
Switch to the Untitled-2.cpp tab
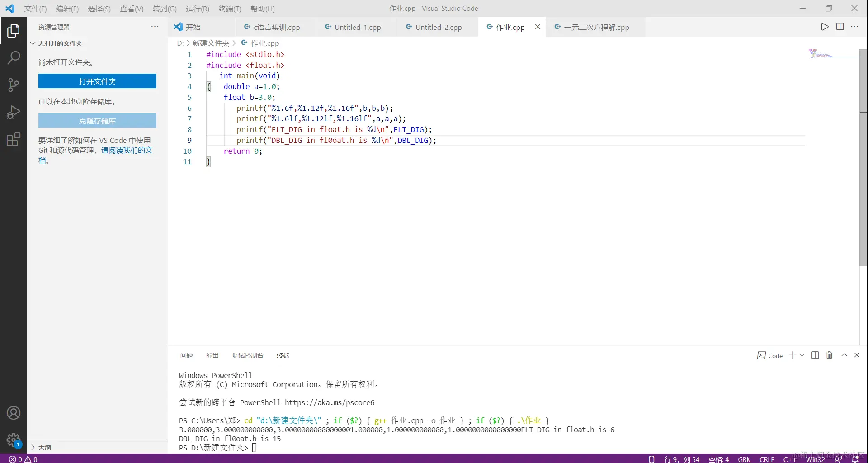click(x=439, y=27)
